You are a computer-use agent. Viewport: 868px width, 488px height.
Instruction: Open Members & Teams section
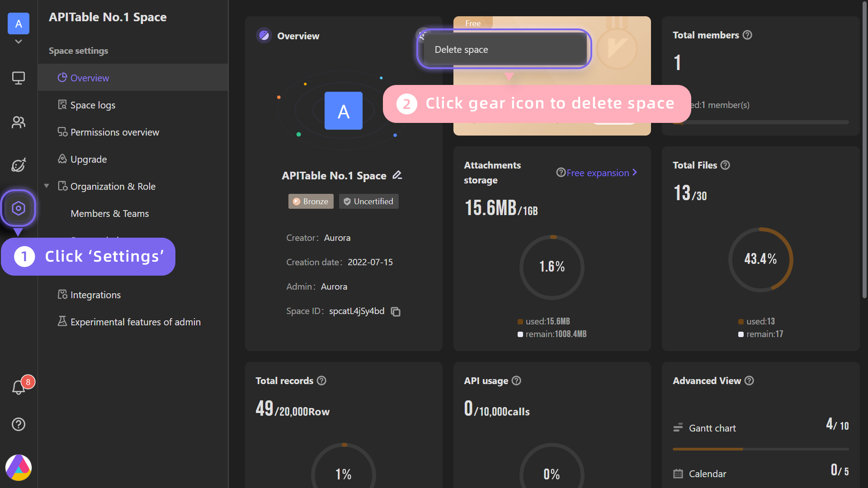(x=110, y=213)
